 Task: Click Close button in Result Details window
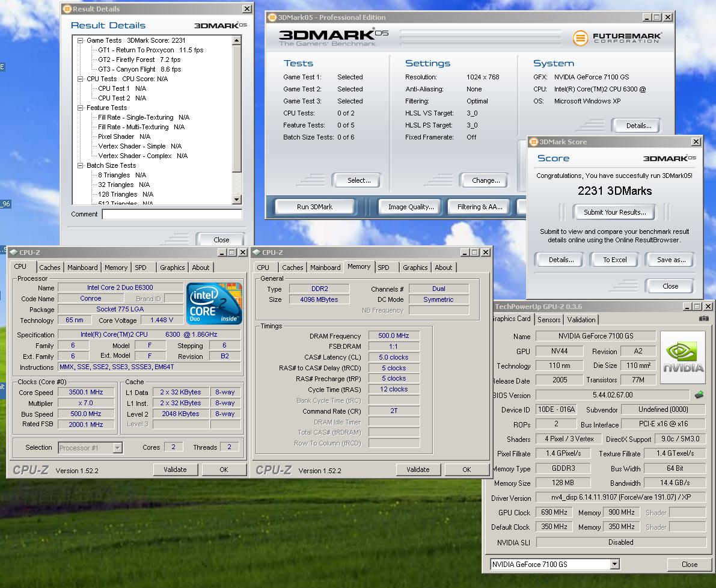(x=221, y=240)
